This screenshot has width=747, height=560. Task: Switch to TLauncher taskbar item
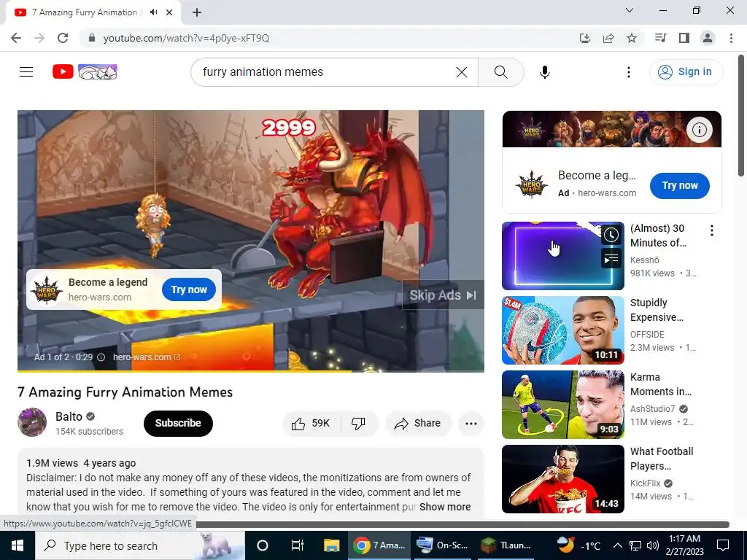click(x=506, y=545)
